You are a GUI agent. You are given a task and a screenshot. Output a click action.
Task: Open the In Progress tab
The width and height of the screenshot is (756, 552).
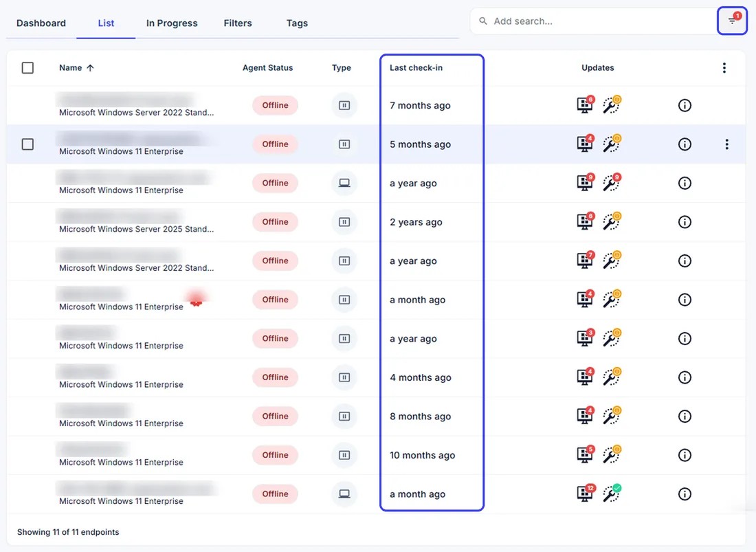pyautogui.click(x=172, y=23)
